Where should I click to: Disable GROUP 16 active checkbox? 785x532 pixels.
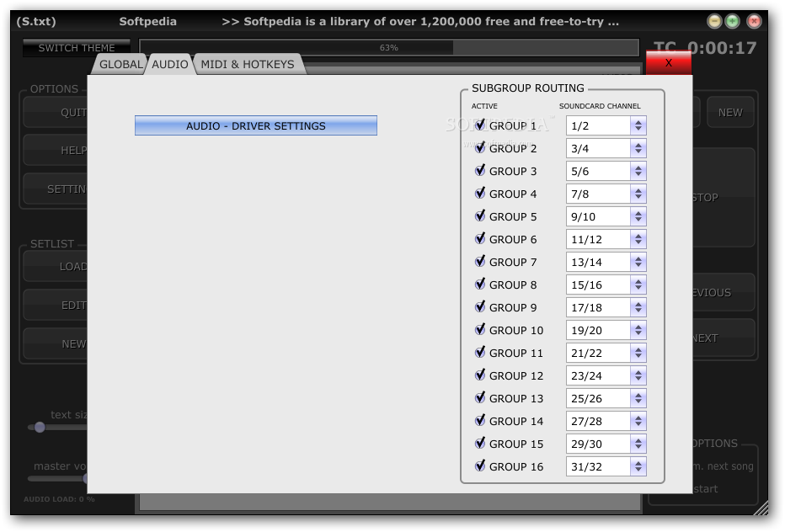tap(479, 466)
